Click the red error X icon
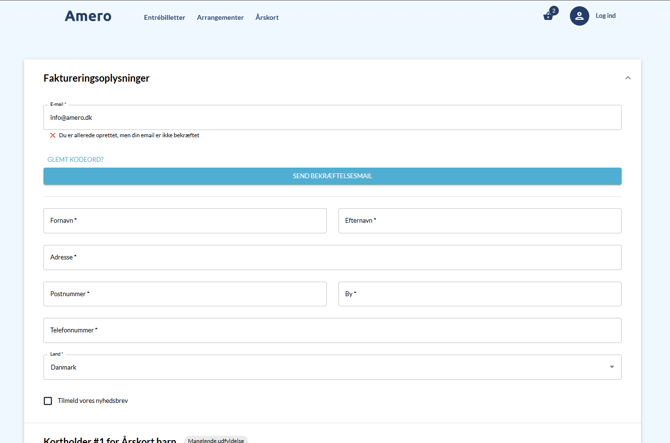This screenshot has height=443, width=670. pos(53,135)
